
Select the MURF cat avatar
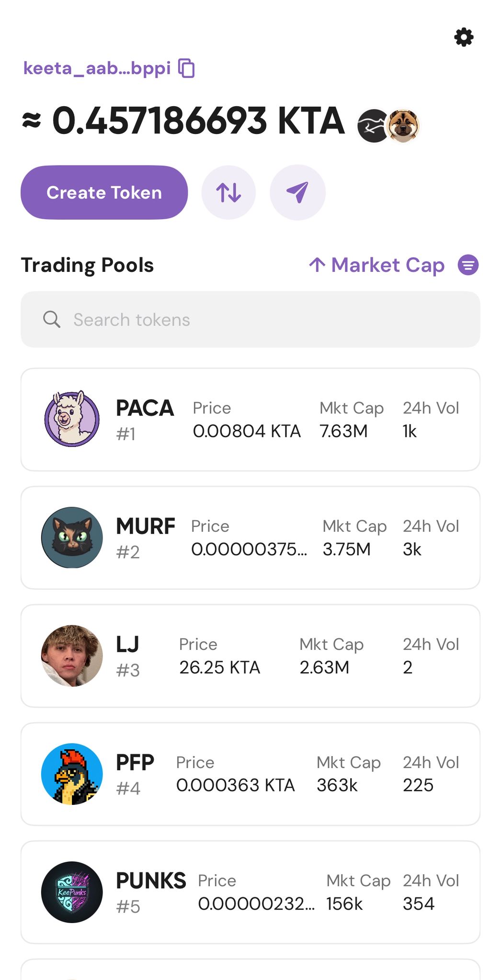[72, 537]
